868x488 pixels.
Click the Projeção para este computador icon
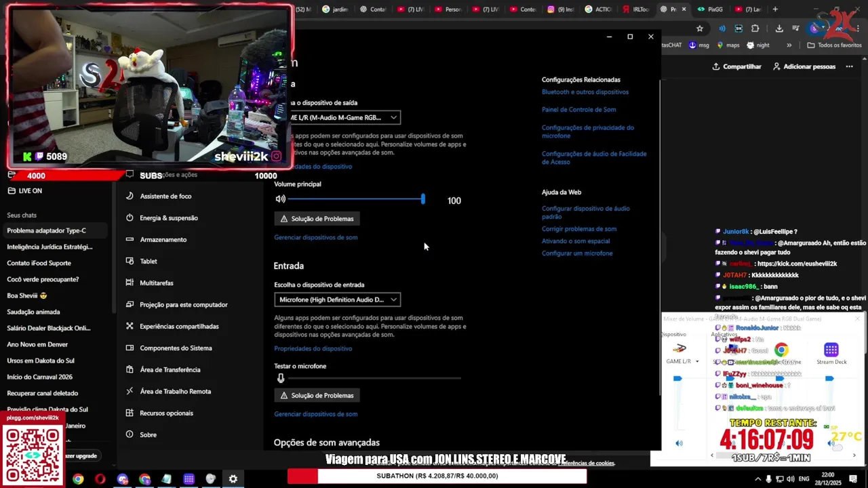click(x=130, y=304)
